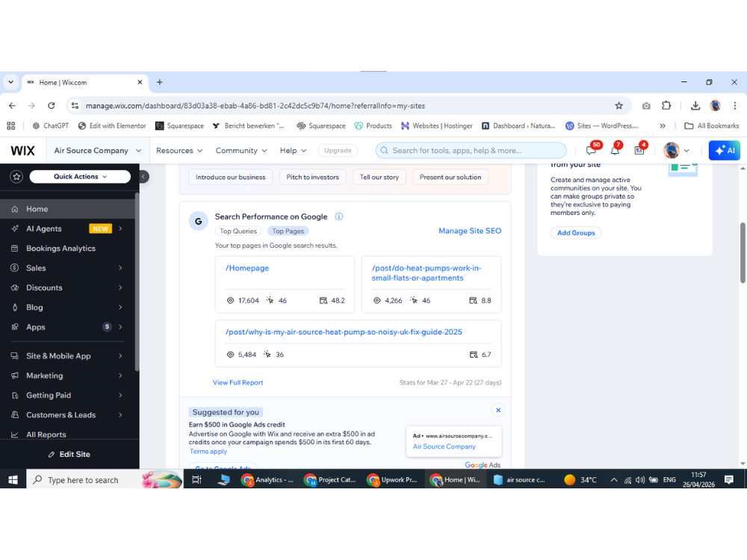Reload the page in browser
The image size is (747, 560).
coord(52,106)
